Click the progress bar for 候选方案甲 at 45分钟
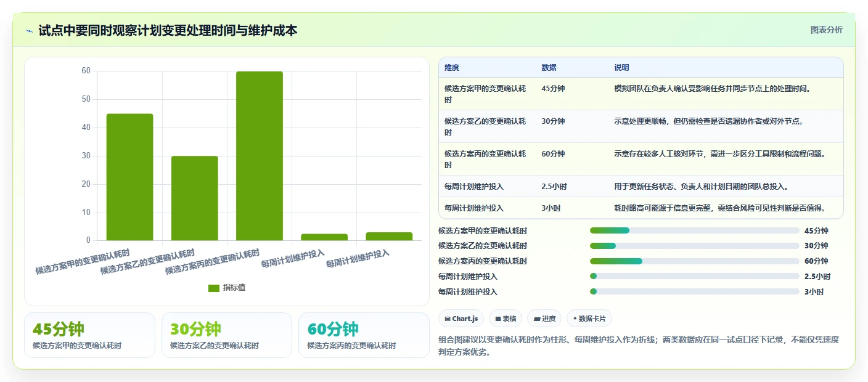This screenshot has height=382, width=868. coord(695,230)
